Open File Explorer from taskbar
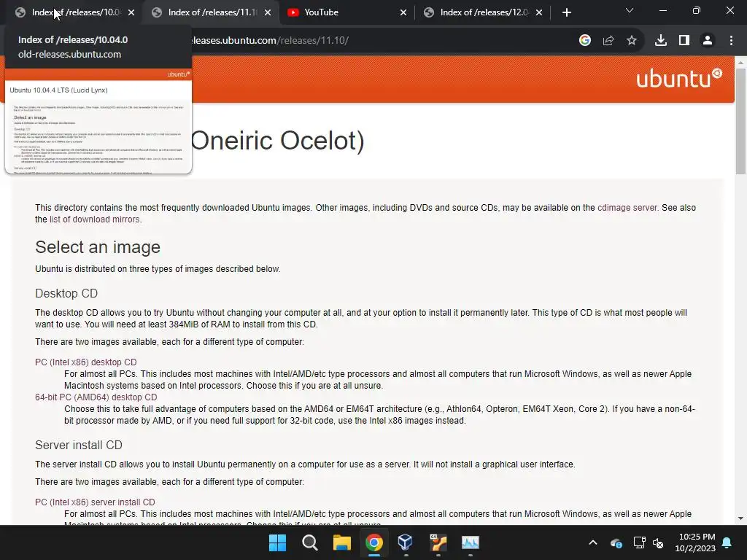Viewport: 747px width, 560px height. click(342, 542)
